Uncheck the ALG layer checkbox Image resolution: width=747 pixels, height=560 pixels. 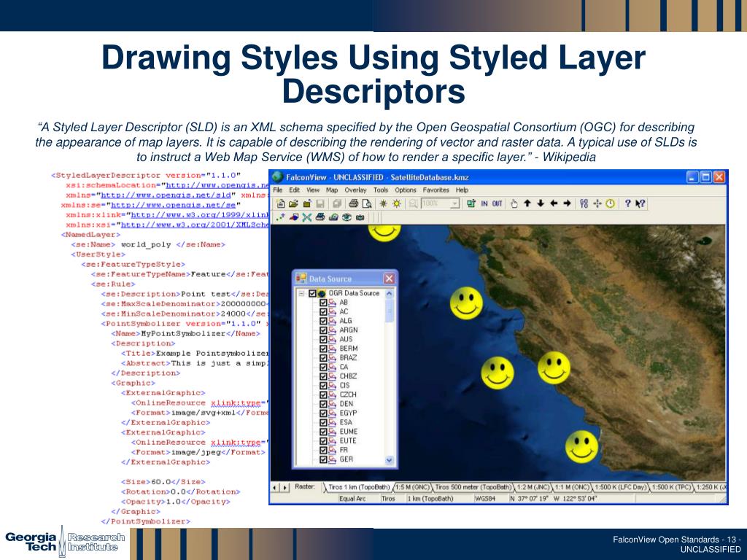pos(323,321)
